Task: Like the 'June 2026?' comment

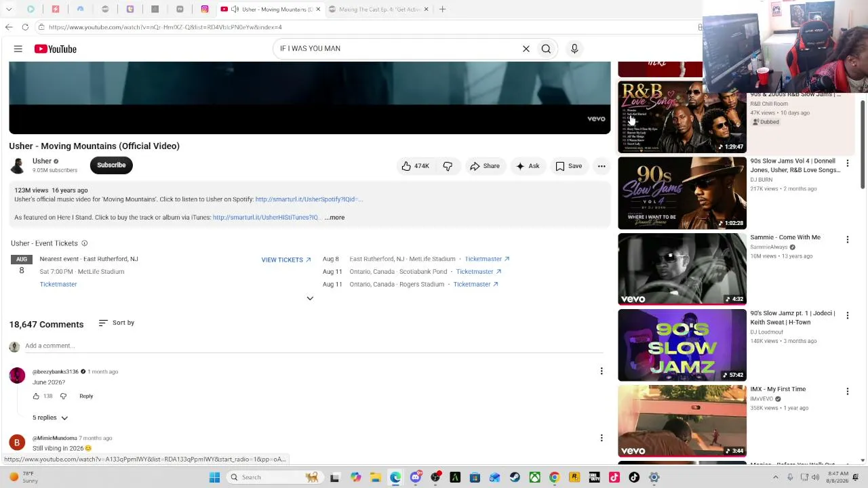Action: coord(36,396)
